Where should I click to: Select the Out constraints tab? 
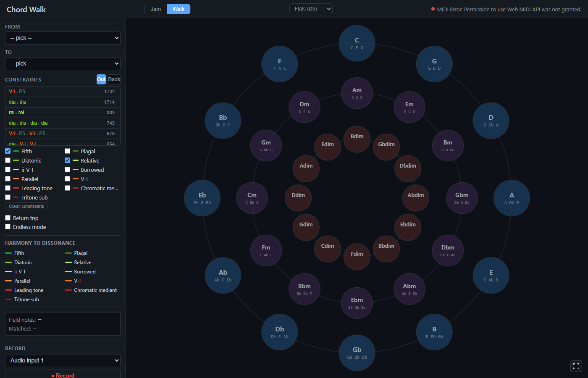coord(101,79)
